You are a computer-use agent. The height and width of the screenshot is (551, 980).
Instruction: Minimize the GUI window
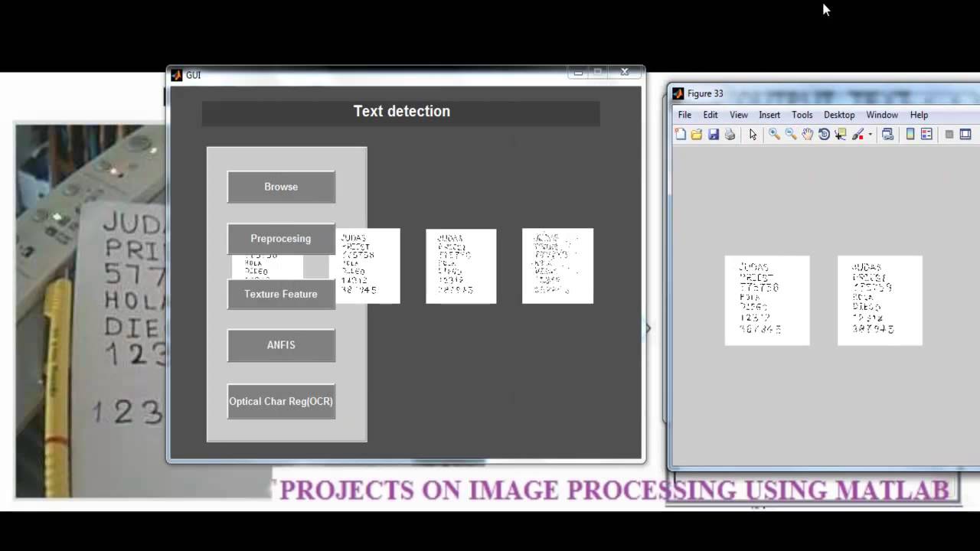point(578,72)
